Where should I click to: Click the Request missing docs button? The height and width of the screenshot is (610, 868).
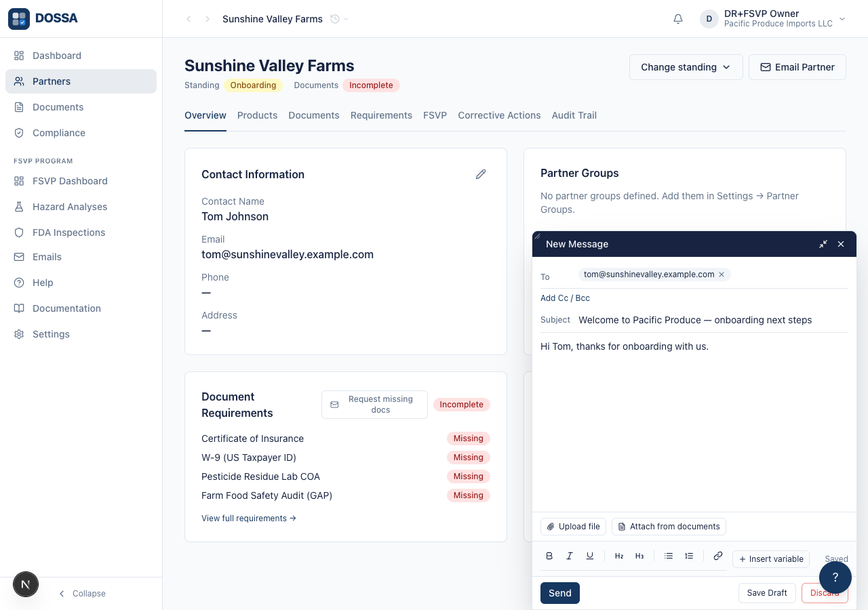(374, 405)
